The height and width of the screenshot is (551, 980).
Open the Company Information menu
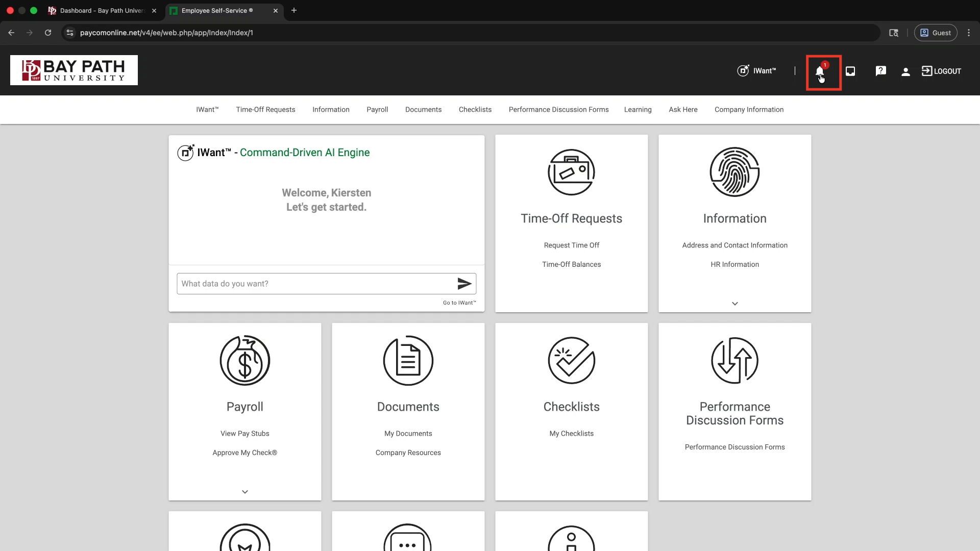[x=749, y=110]
